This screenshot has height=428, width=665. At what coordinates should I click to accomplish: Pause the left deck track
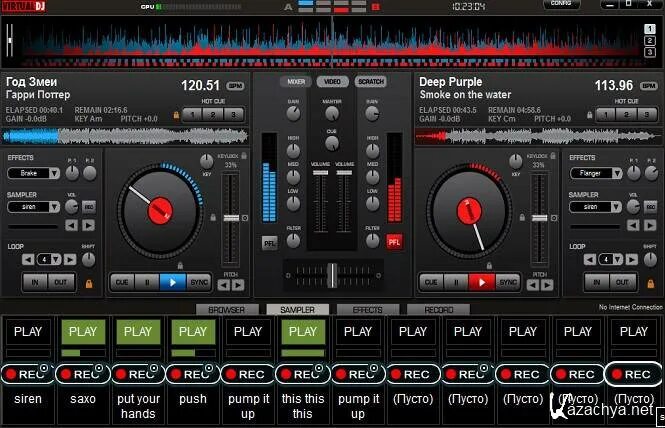147,283
